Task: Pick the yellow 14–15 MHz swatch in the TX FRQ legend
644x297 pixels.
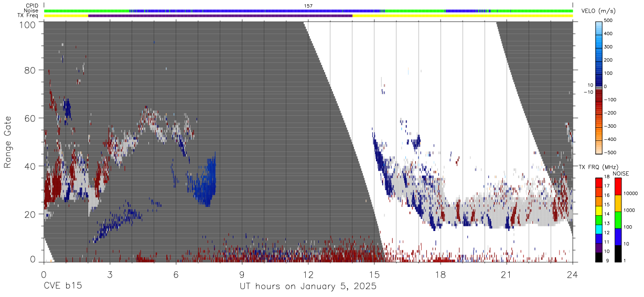Action: (599, 211)
